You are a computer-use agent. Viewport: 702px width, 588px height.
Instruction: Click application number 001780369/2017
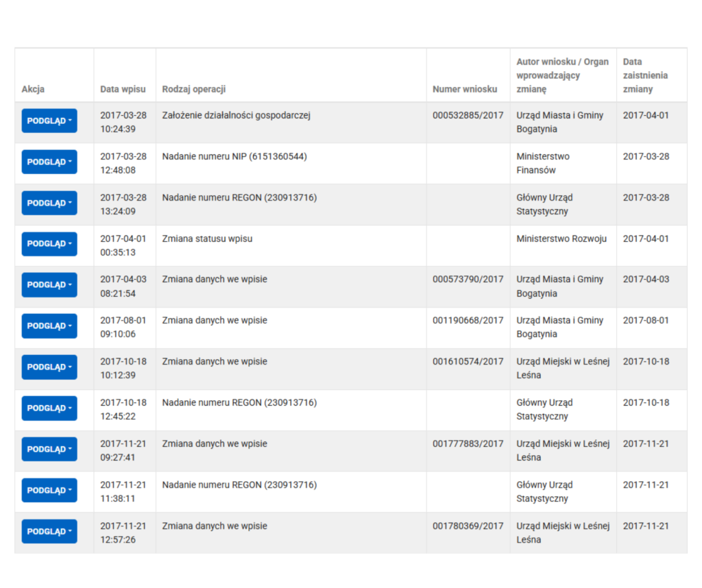click(x=468, y=526)
